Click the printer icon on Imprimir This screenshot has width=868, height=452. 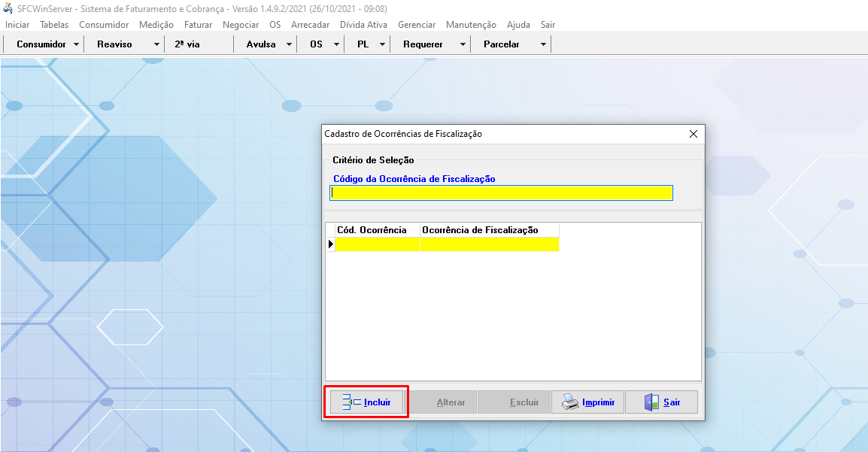tap(570, 402)
